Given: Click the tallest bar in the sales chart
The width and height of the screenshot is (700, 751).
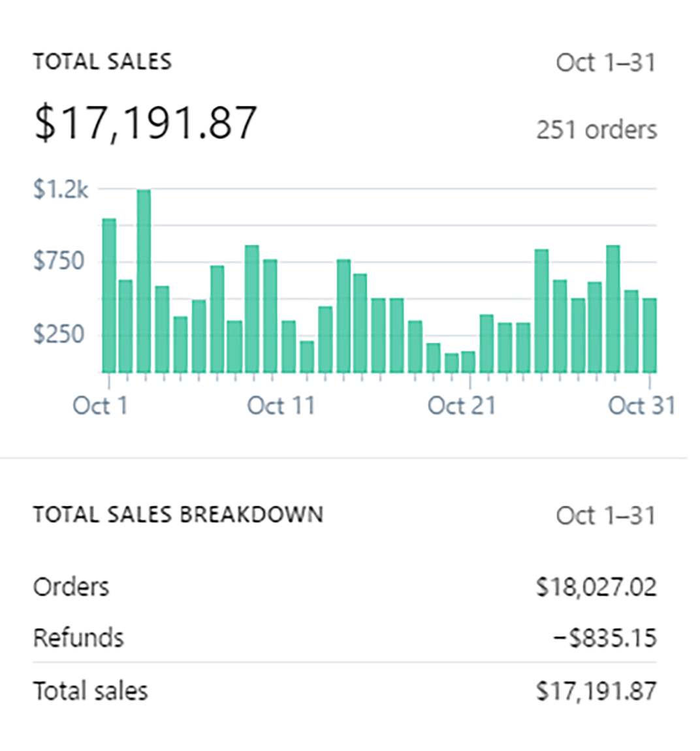Looking at the screenshot, I should click(144, 281).
